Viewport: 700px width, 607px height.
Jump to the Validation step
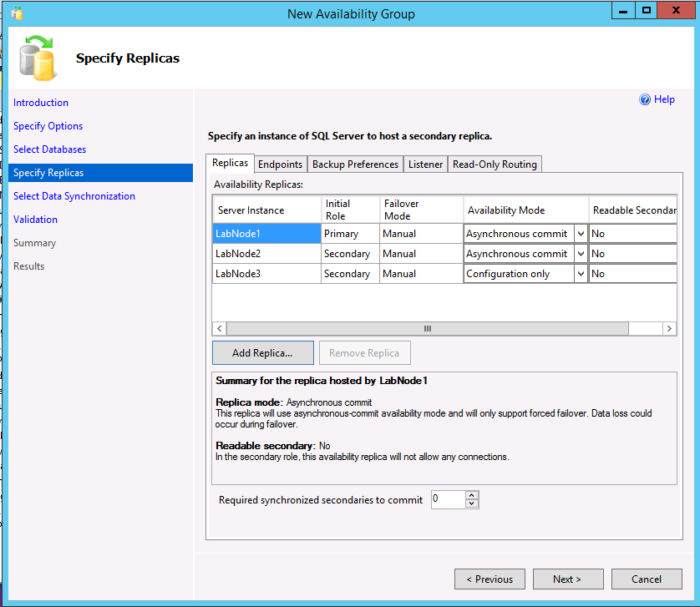pyautogui.click(x=33, y=219)
